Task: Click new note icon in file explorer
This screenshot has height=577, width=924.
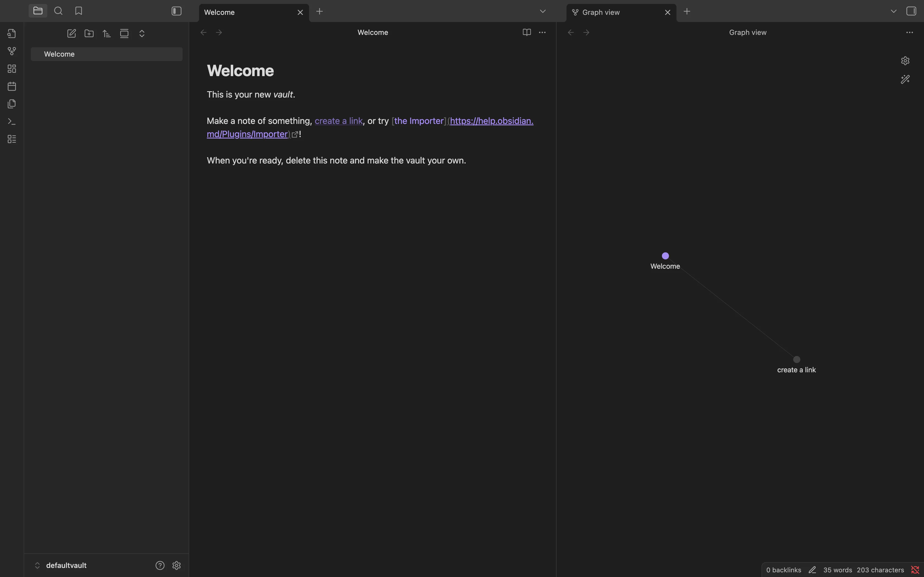Action: pyautogui.click(x=71, y=34)
